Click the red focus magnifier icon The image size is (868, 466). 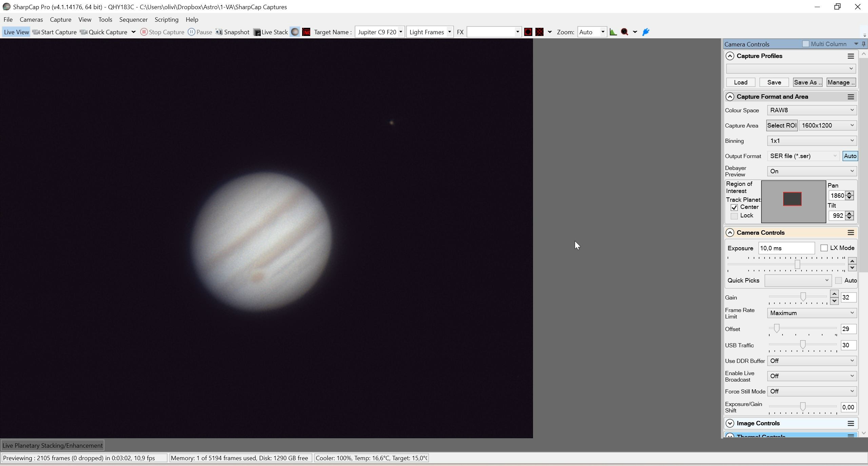pos(625,32)
